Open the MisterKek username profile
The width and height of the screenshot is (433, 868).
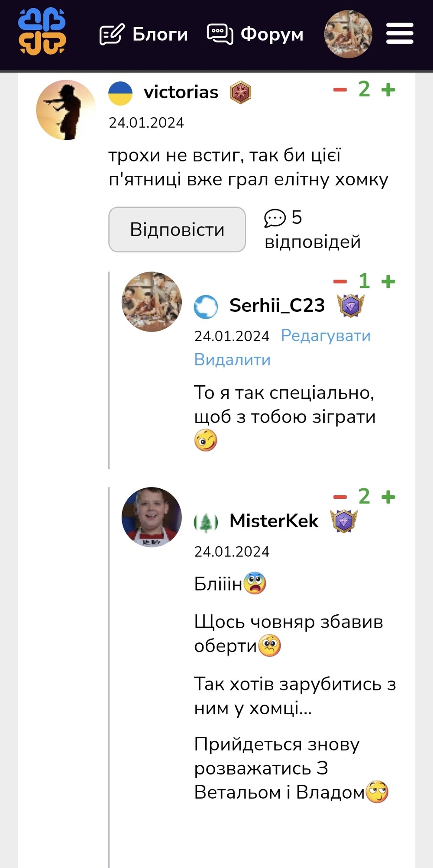pos(274,521)
